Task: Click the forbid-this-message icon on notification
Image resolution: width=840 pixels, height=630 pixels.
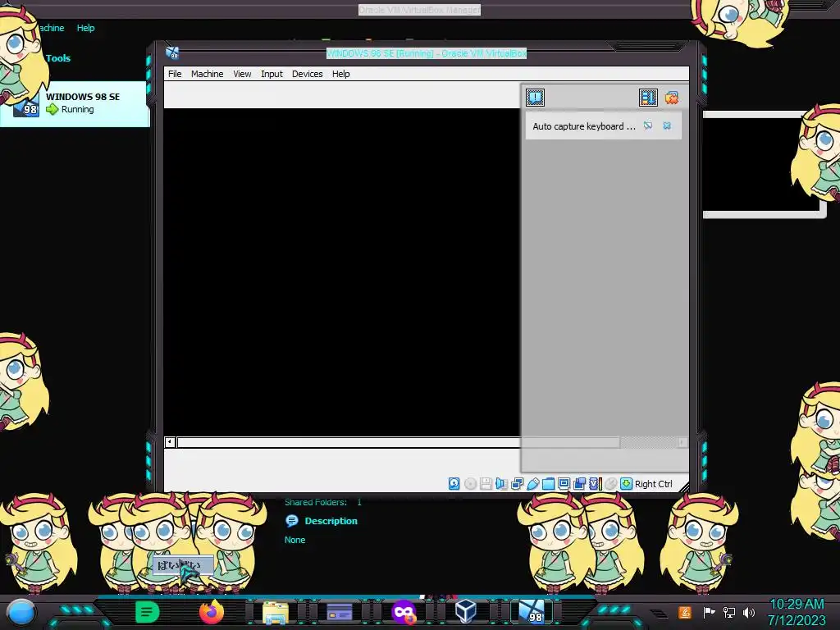Action: tap(648, 126)
